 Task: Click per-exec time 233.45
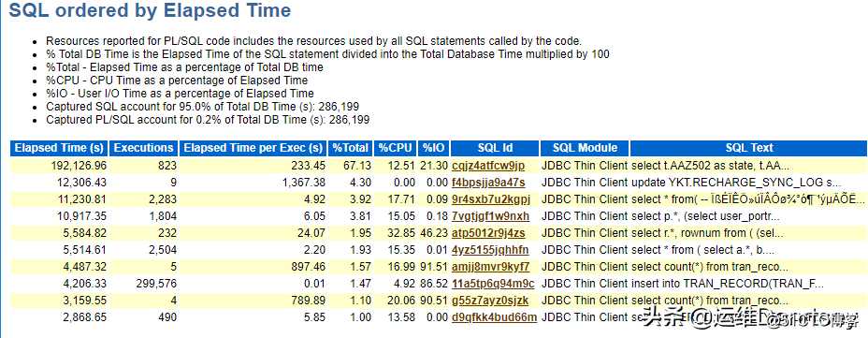click(x=309, y=165)
